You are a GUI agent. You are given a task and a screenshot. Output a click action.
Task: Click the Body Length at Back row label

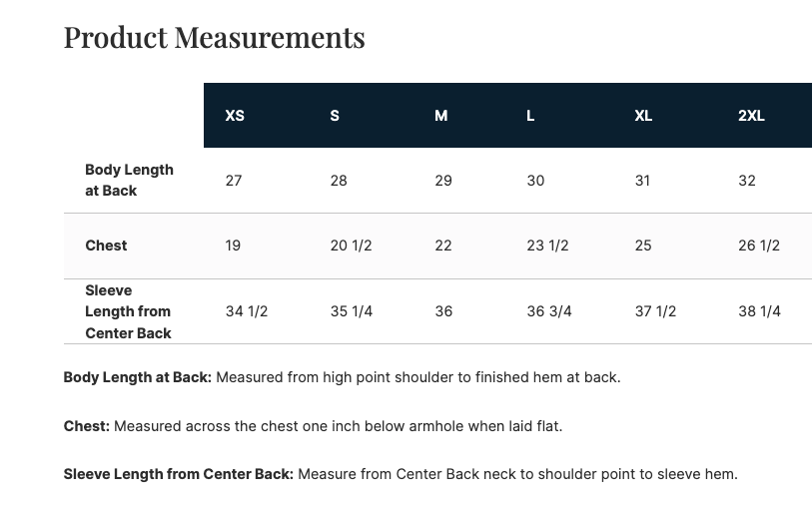point(129,180)
